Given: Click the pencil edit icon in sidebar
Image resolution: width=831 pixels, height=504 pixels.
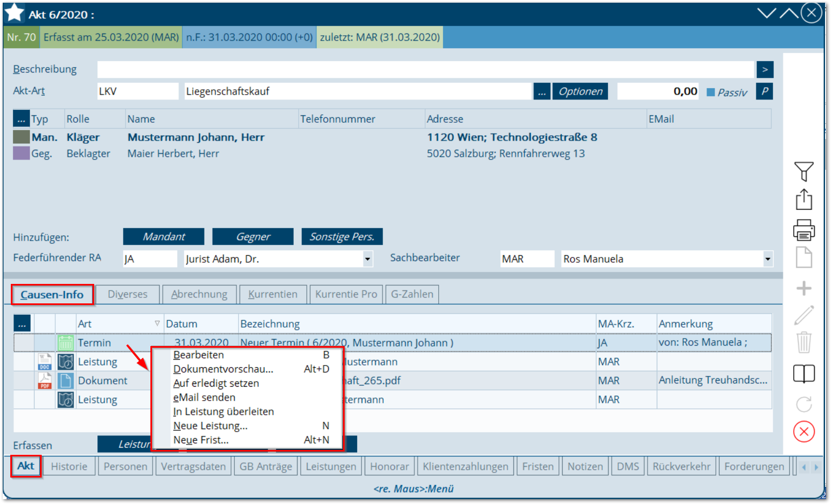Looking at the screenshot, I should pos(804,315).
